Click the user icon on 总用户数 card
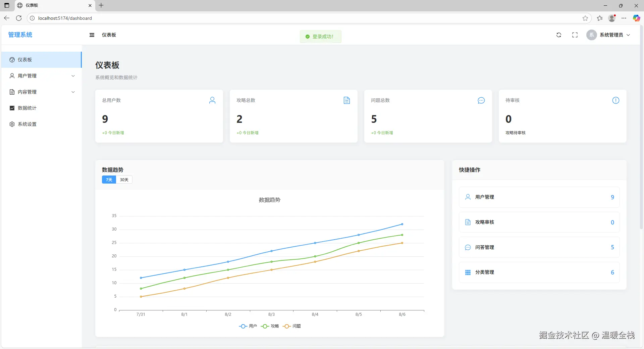The image size is (644, 349). coord(212,100)
